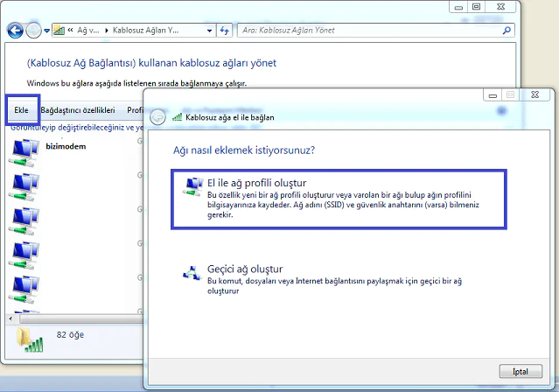Viewport: 559px width, 392px height.
Task: Open the recent pages dropdown arrow
Action: [45, 31]
